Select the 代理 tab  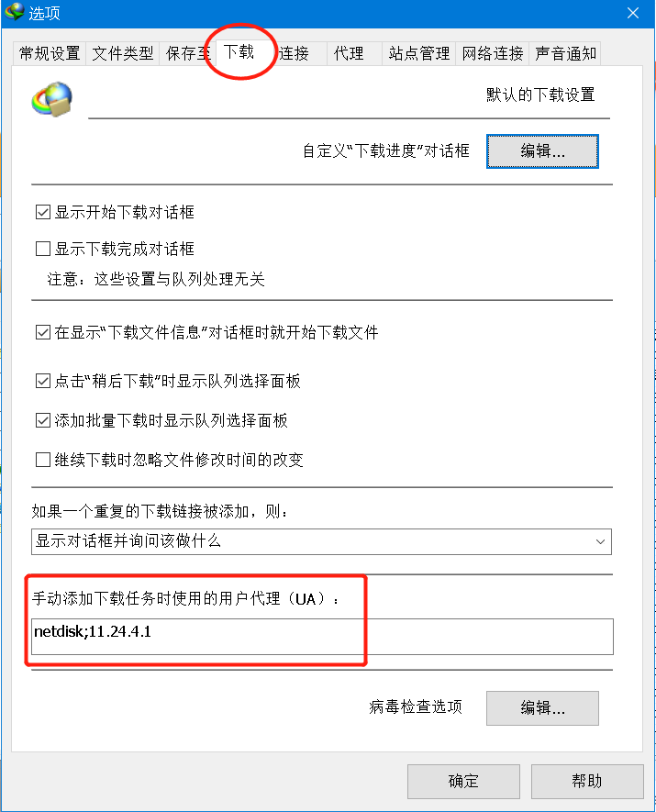click(x=349, y=53)
